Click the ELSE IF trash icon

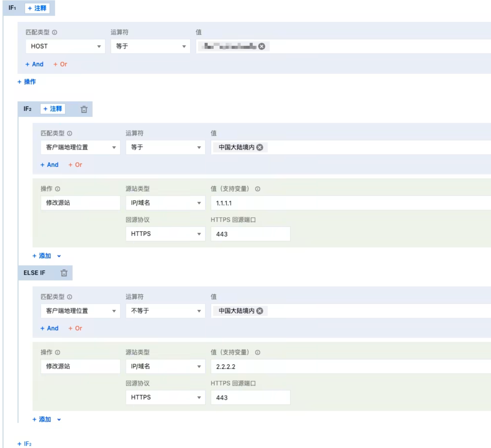(64, 273)
